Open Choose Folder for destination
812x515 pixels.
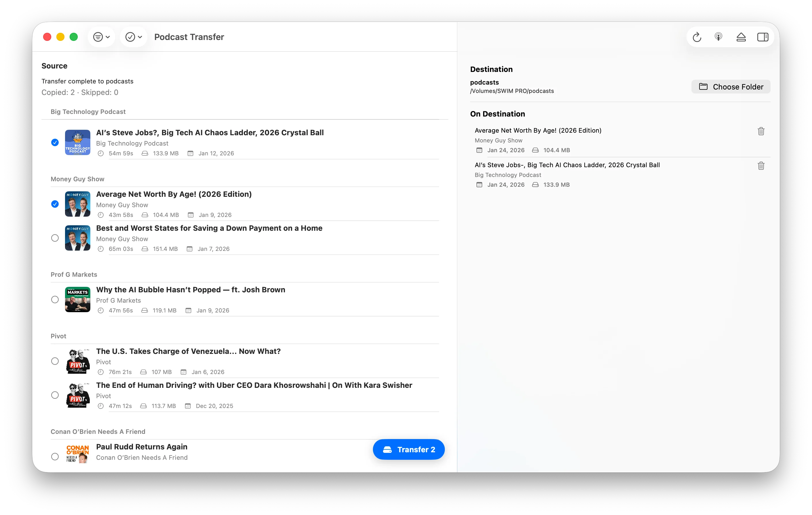(730, 87)
